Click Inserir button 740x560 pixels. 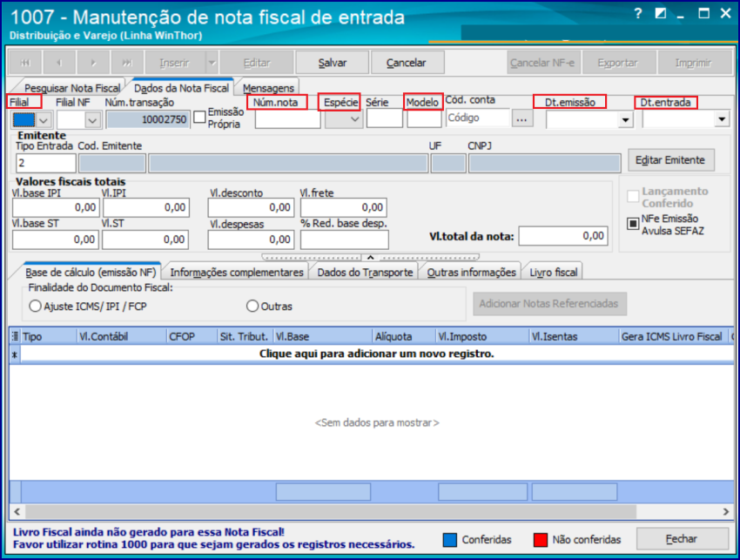coord(175,63)
